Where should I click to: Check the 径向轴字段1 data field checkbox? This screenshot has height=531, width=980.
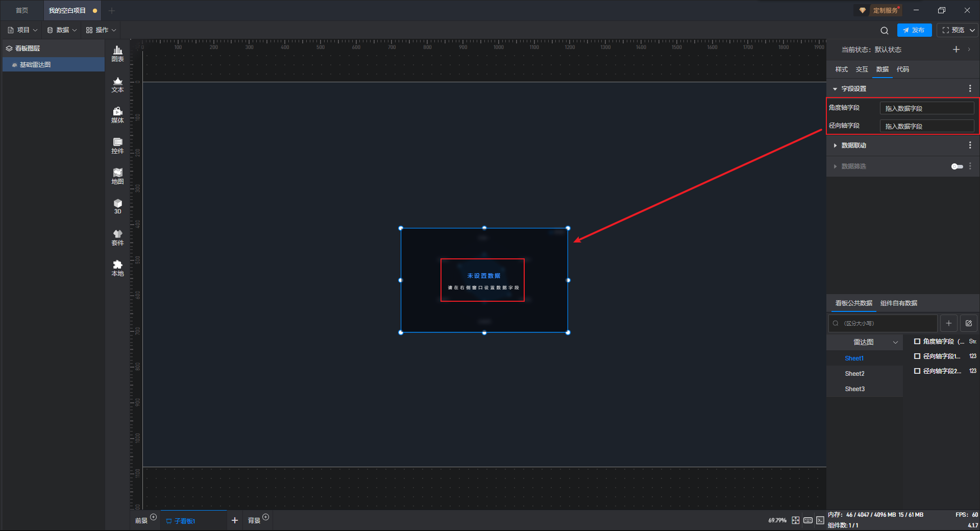point(917,356)
